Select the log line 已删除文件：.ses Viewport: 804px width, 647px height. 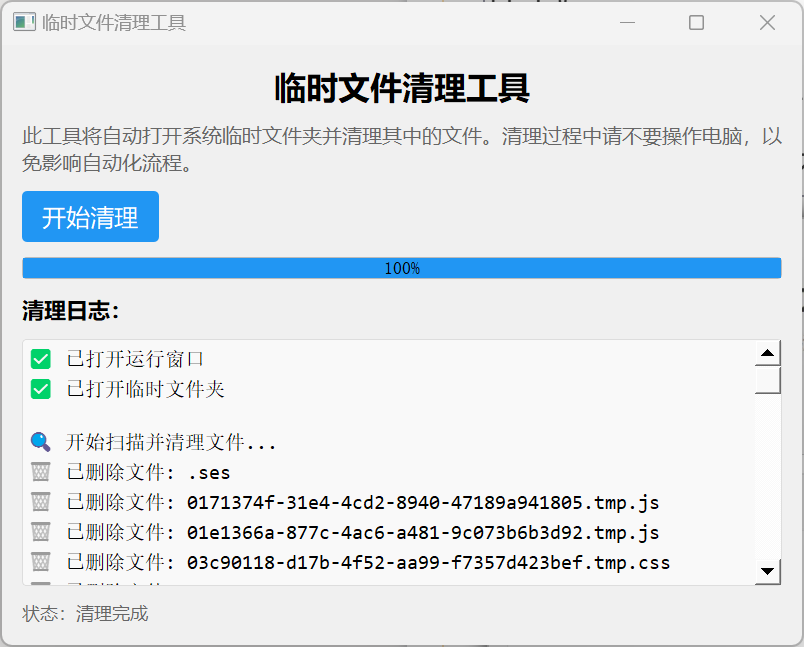pos(150,471)
